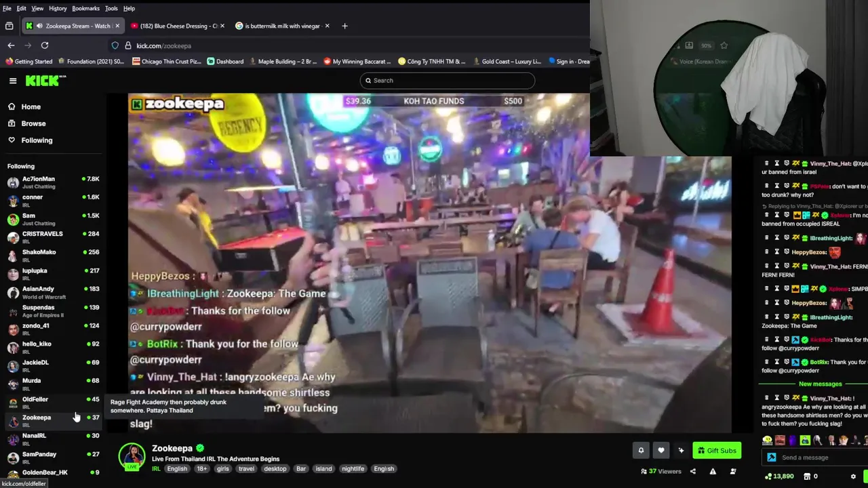The height and width of the screenshot is (488, 868).
Task: Open the File menu
Action: tap(7, 8)
